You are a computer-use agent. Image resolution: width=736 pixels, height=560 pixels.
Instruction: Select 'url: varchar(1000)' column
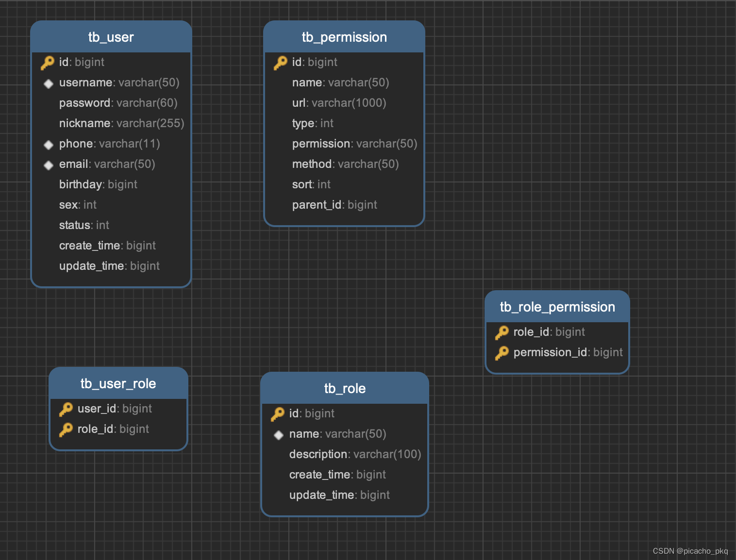click(344, 103)
